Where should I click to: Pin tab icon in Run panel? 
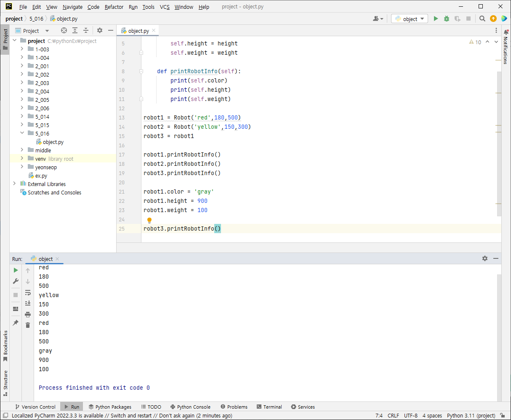pyautogui.click(x=16, y=323)
